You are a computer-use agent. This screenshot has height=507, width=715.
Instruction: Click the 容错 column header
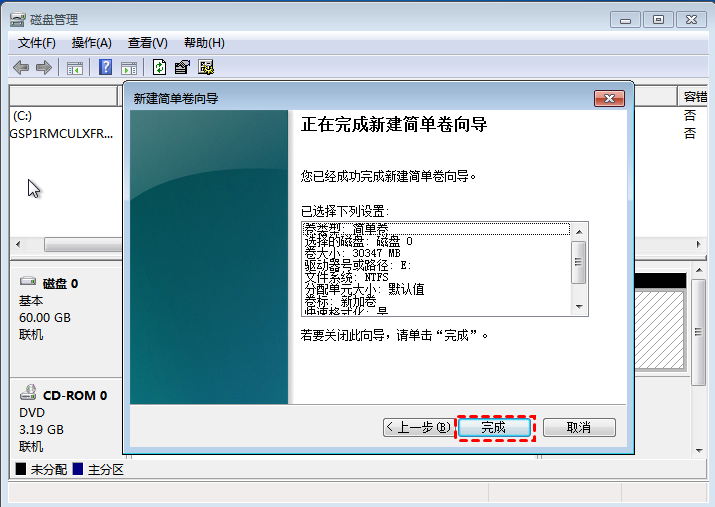pyautogui.click(x=694, y=96)
